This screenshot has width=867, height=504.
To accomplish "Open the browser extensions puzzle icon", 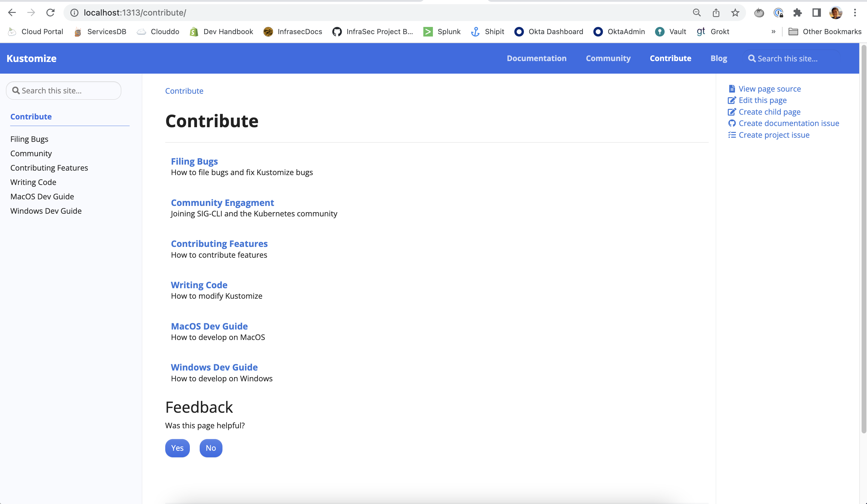I will point(797,13).
